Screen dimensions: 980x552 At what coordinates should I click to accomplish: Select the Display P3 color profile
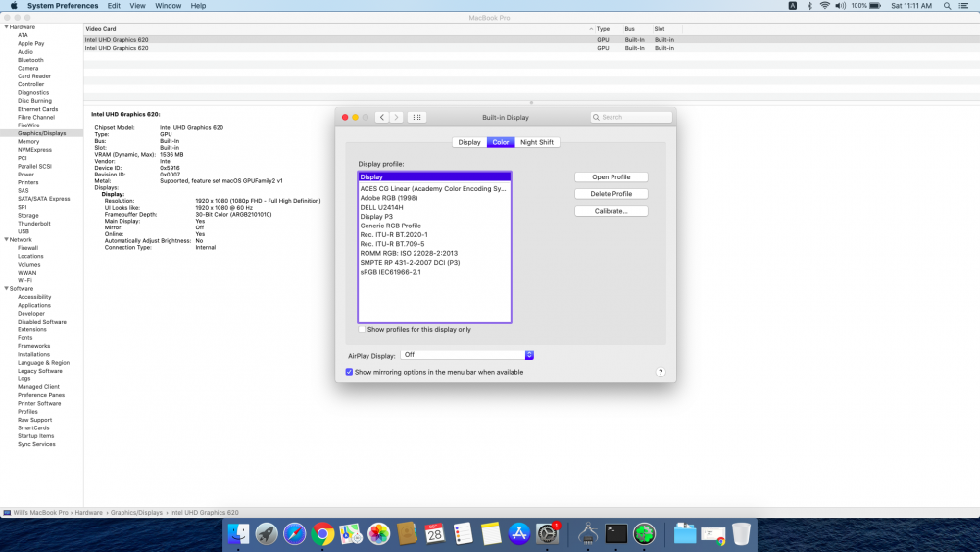376,217
